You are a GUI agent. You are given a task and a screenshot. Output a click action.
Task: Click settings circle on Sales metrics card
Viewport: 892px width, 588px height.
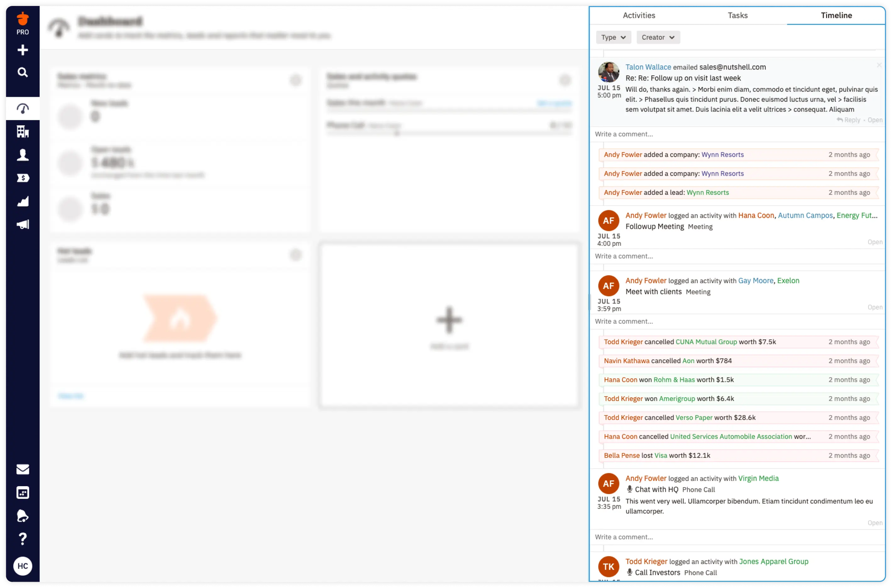296,80
